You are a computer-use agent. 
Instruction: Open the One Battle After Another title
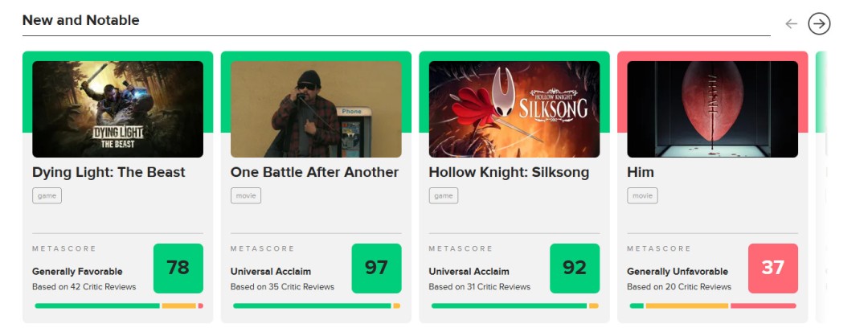pyautogui.click(x=314, y=172)
